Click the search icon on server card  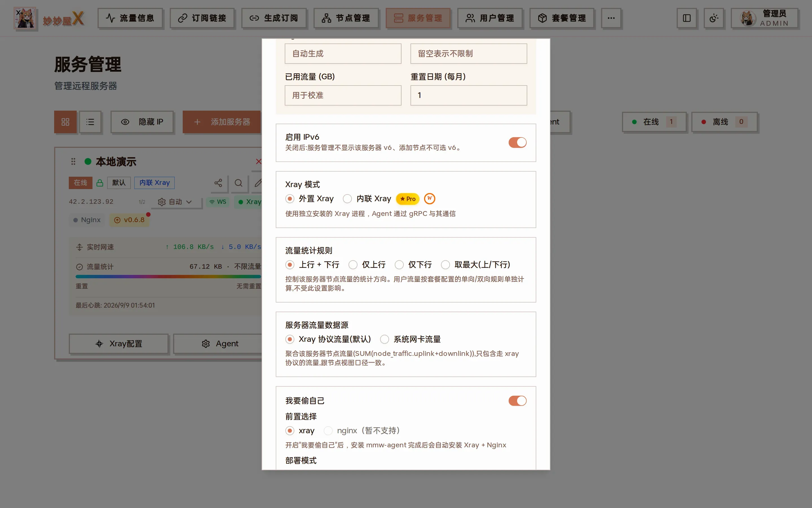point(239,183)
